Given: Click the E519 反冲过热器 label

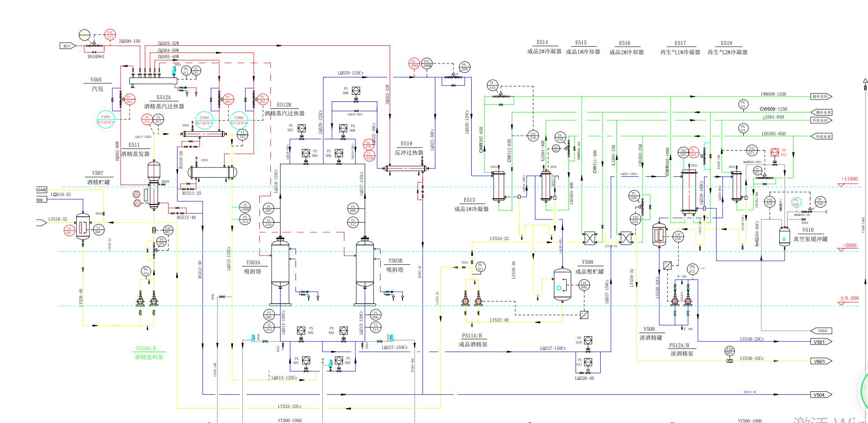Looking at the screenshot, I should pos(408,148).
